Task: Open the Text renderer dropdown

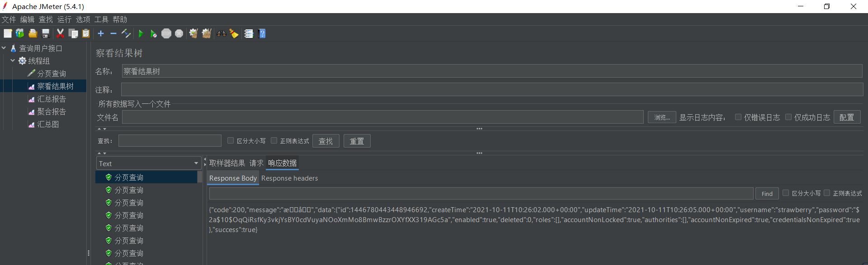Action: pos(148,163)
